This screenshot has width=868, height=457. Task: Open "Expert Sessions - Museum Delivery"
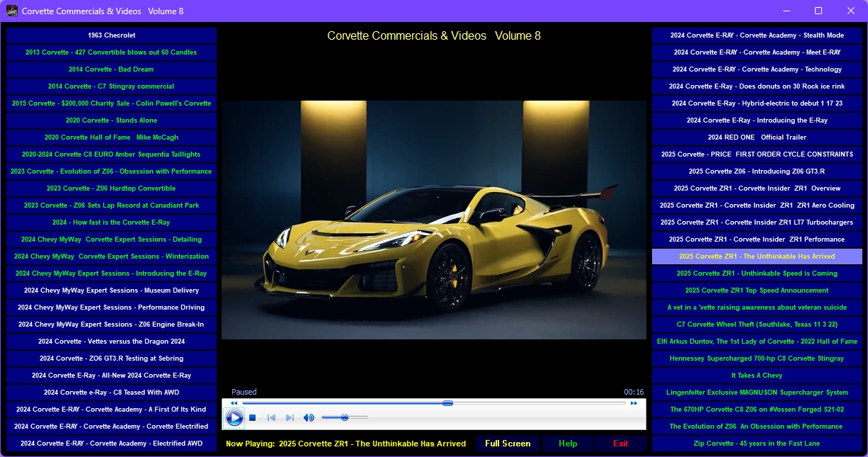111,290
